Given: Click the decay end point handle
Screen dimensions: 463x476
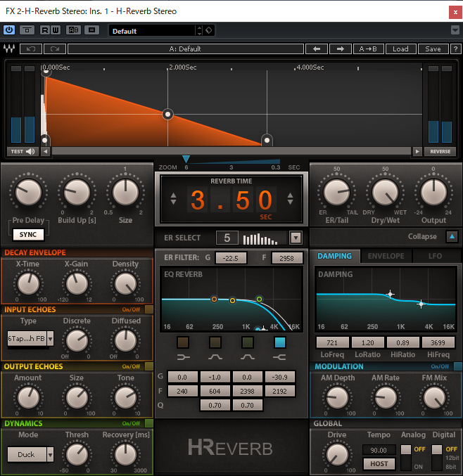Looking at the screenshot, I should [267, 140].
